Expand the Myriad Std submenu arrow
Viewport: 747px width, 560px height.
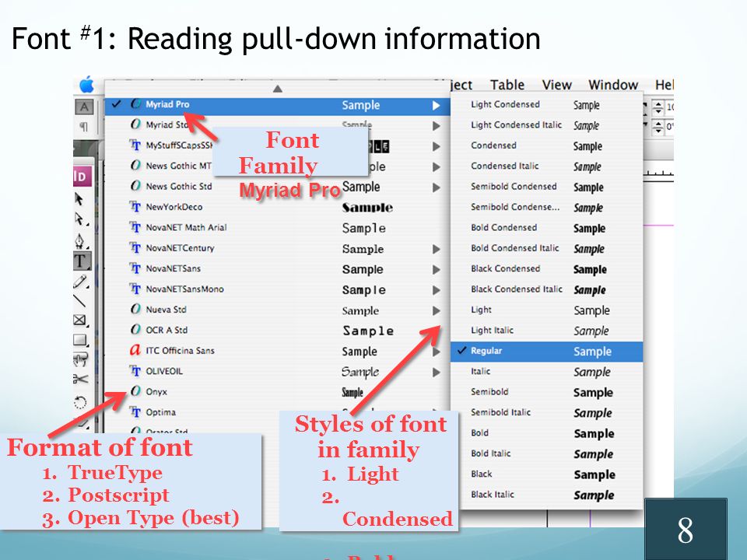coord(436,126)
